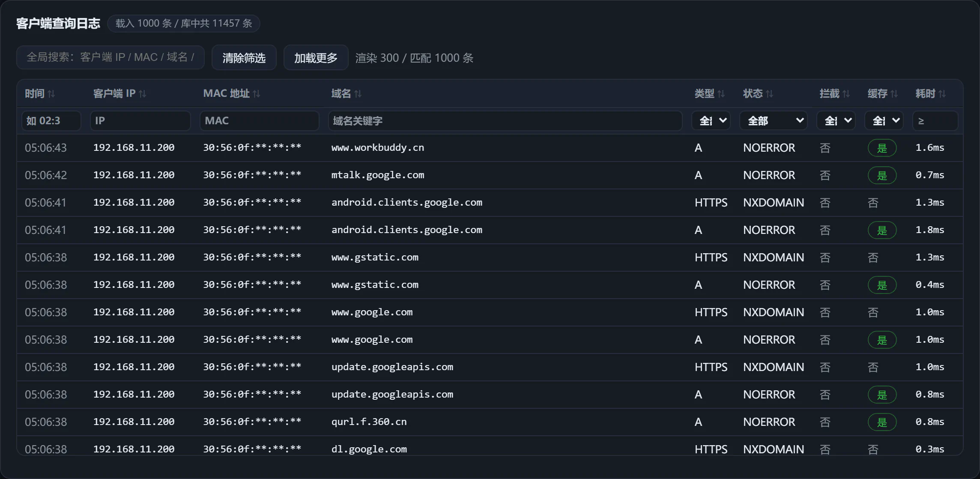
Task: Click the 清除筛选 button
Action: 244,58
